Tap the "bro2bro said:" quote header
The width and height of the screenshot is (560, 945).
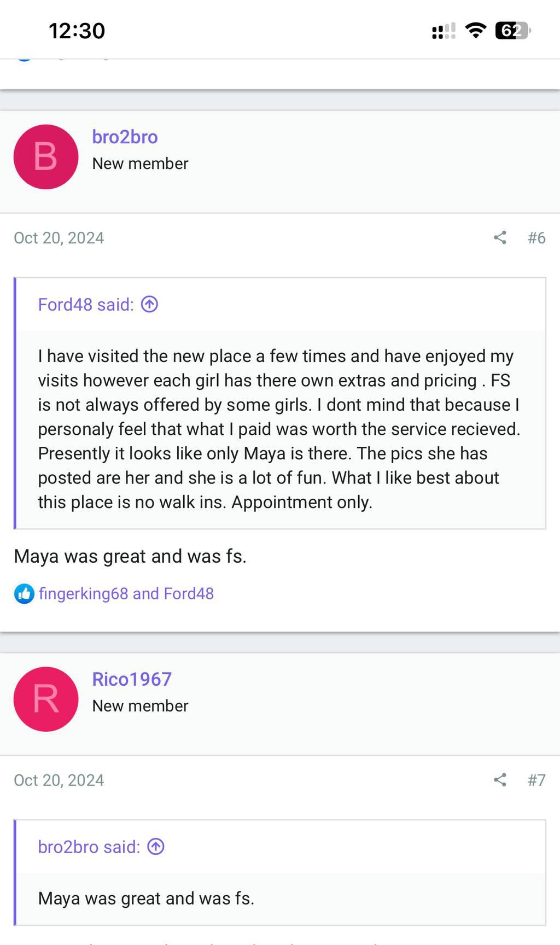(x=89, y=847)
